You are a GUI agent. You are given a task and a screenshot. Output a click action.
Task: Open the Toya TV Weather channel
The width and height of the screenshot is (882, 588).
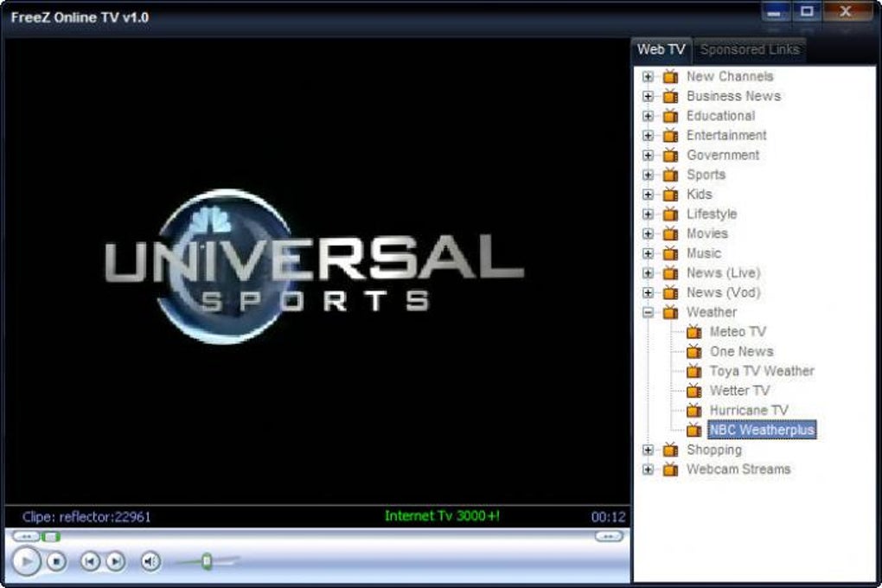click(x=762, y=371)
